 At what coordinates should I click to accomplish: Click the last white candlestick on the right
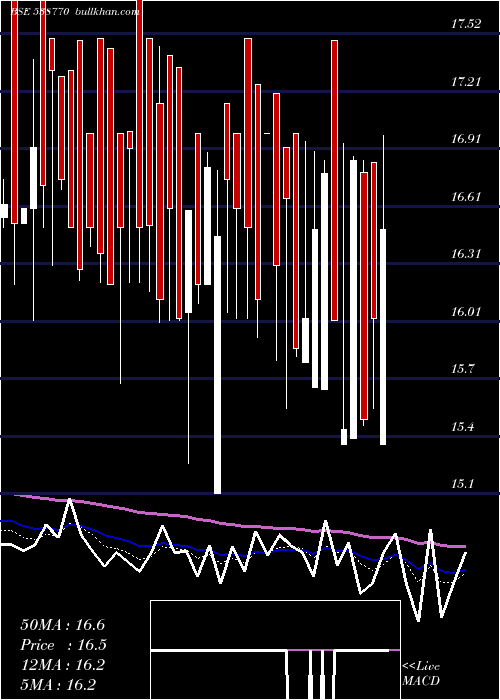click(383, 337)
